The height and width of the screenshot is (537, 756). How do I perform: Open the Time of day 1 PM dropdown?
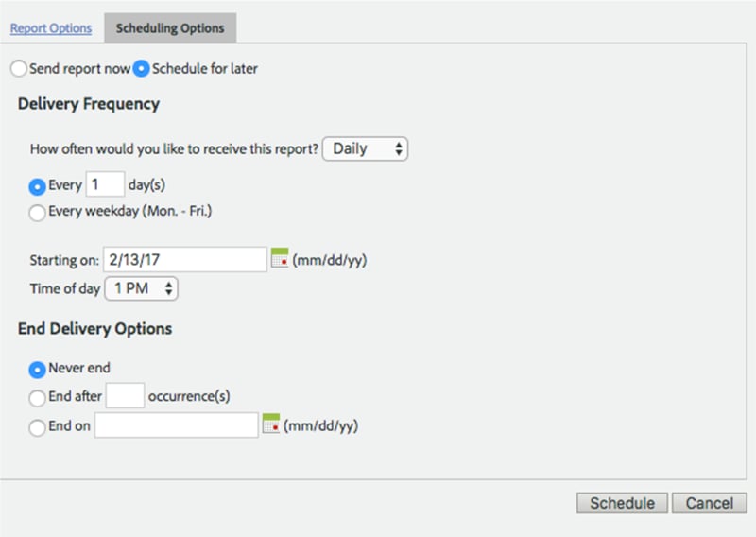point(141,288)
